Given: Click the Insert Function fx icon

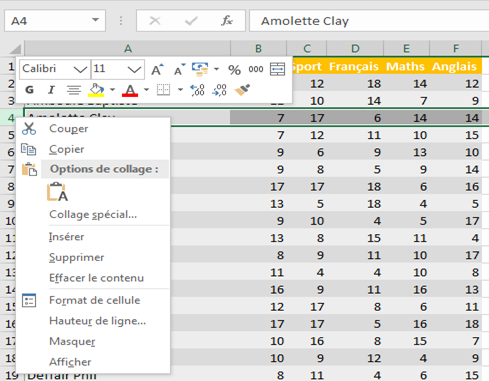Looking at the screenshot, I should coord(227,21).
